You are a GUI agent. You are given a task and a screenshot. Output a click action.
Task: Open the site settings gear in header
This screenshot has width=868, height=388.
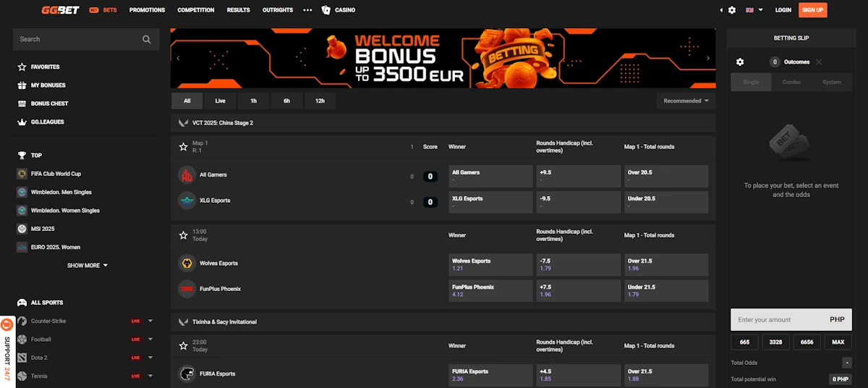[x=732, y=10]
